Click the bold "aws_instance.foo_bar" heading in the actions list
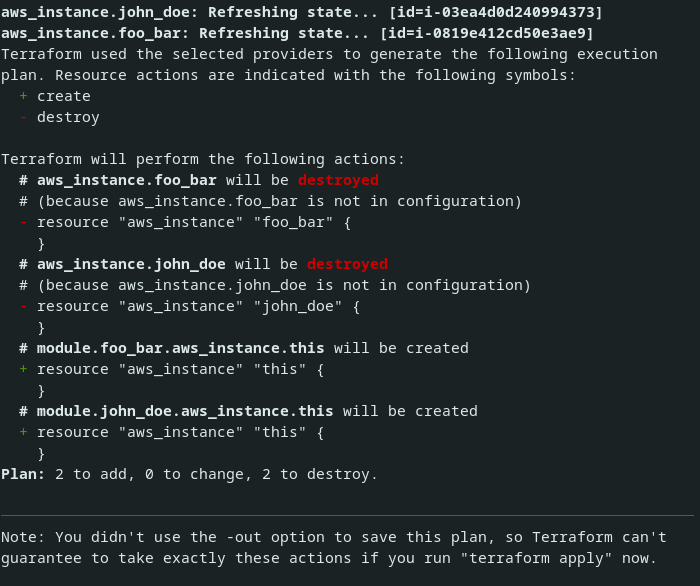Image resolution: width=700 pixels, height=586 pixels. point(127,180)
